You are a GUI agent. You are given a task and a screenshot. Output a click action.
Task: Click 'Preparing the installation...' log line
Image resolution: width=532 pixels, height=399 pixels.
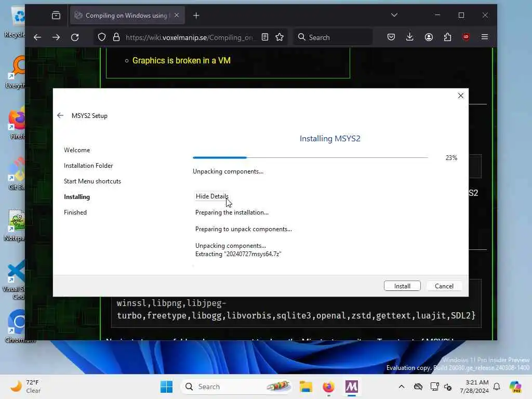coord(232,212)
